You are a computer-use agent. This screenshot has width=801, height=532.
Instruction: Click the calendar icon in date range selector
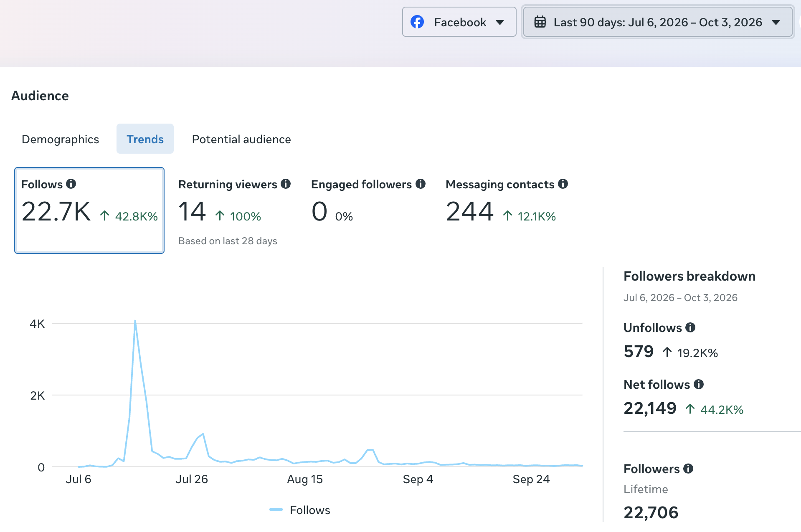[x=540, y=22]
